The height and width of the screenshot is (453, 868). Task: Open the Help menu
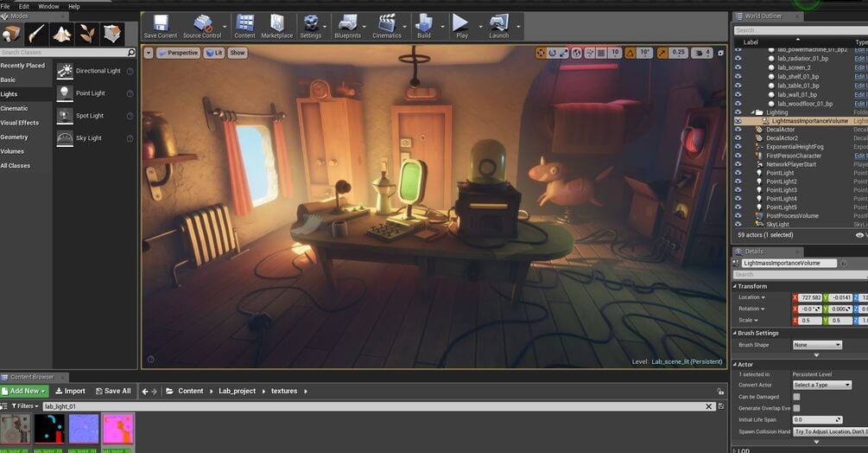point(73,7)
